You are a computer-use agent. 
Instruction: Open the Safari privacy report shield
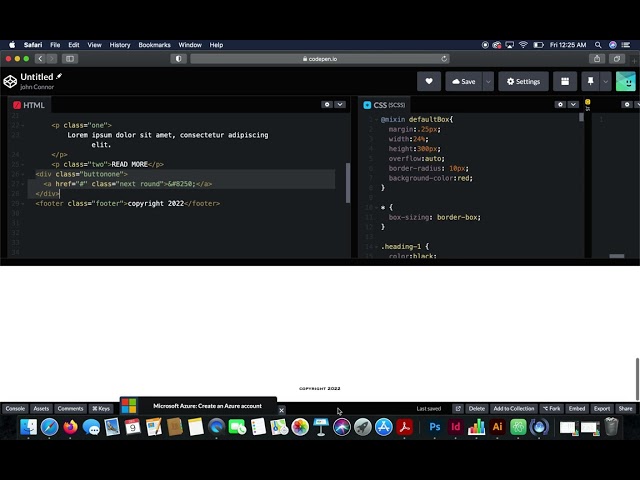[178, 59]
